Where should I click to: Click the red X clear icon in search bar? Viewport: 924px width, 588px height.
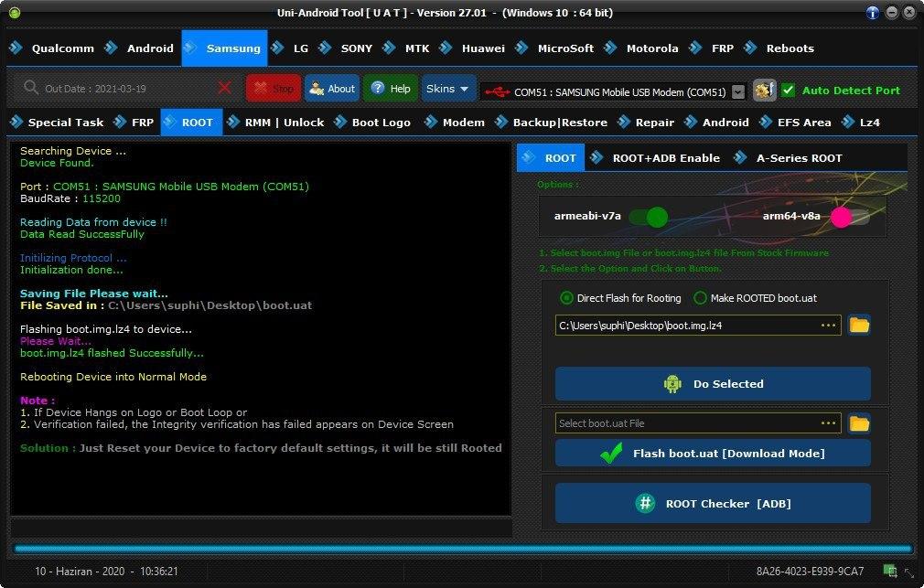224,88
